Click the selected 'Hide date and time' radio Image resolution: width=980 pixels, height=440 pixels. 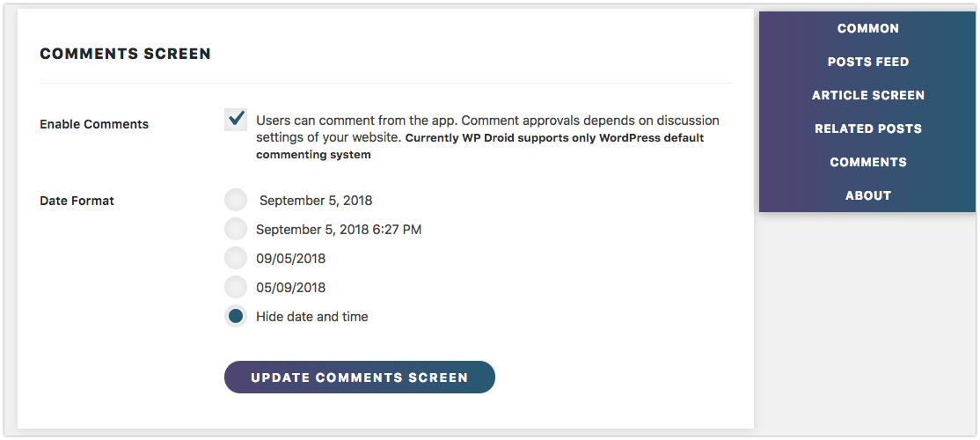236,316
